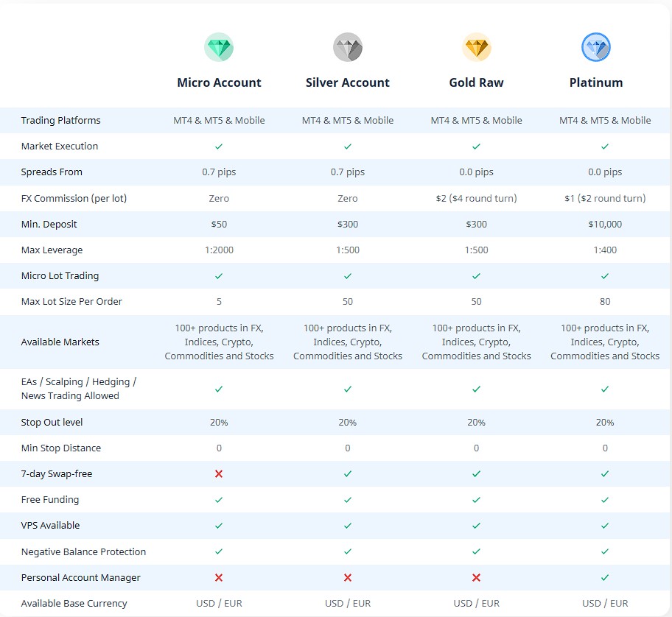Click Platinum's Micro Lot Trading checkmark
Screen dimensions: 672x617
tap(605, 276)
